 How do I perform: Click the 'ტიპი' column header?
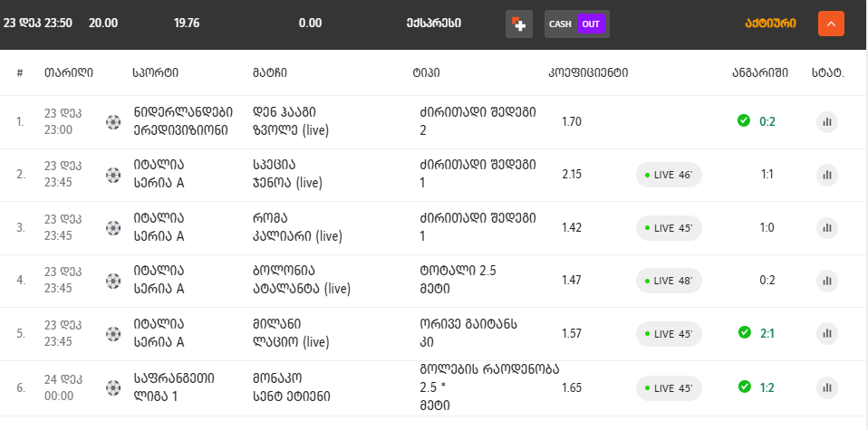click(426, 72)
